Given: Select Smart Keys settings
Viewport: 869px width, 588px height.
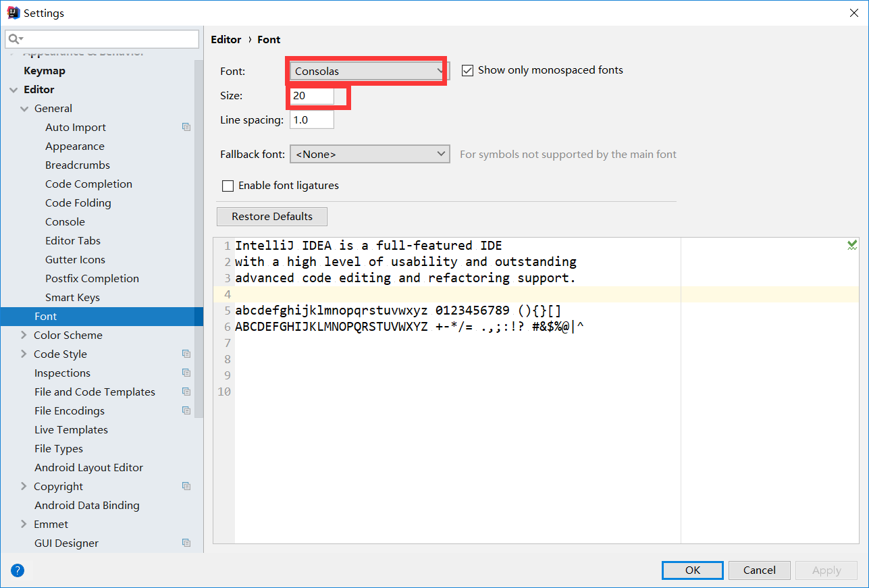Looking at the screenshot, I should pyautogui.click(x=72, y=298).
